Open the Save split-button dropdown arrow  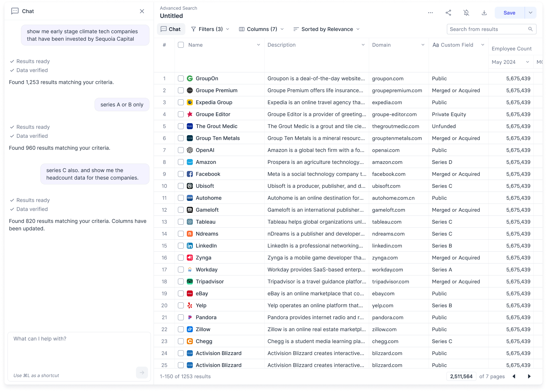(531, 13)
